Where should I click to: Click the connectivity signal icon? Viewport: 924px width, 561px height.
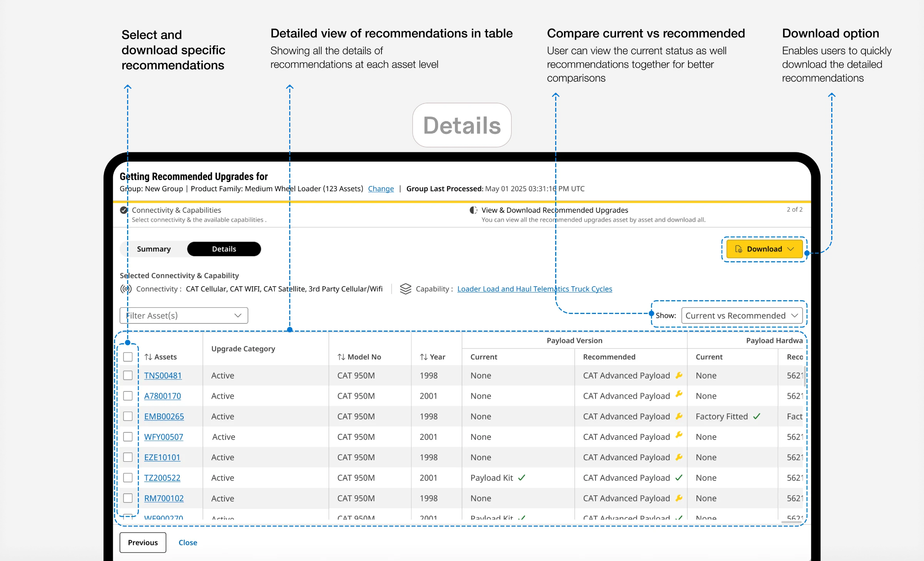click(x=126, y=289)
